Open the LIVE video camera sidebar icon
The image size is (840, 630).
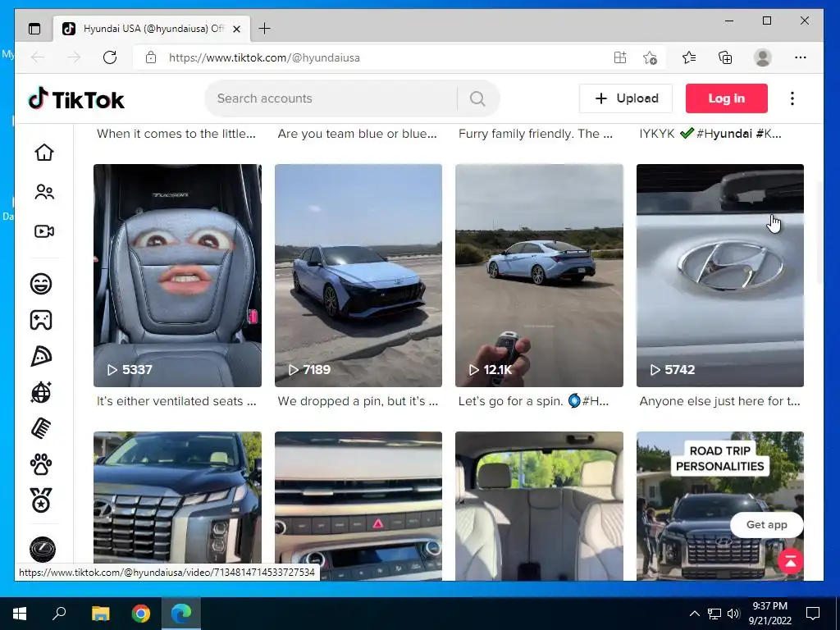[44, 231]
